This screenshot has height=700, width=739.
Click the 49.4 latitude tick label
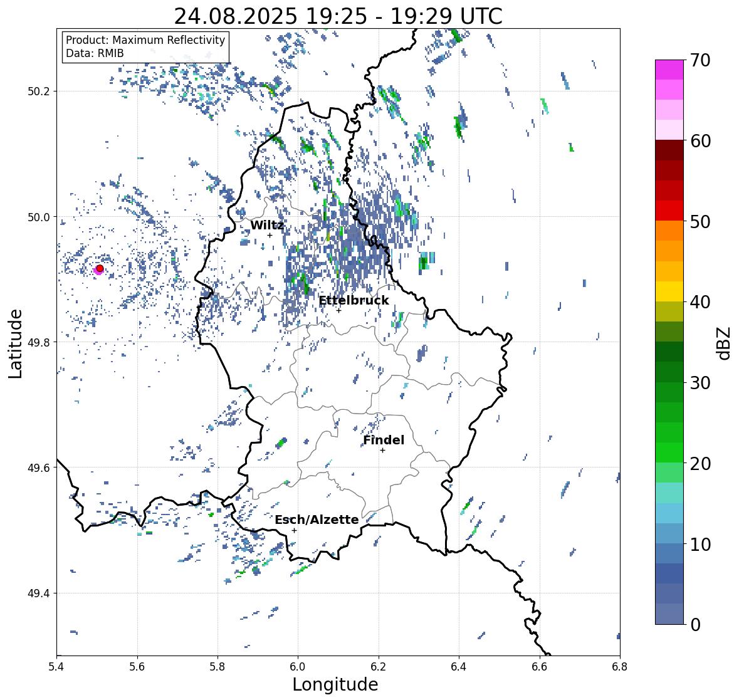[39, 593]
